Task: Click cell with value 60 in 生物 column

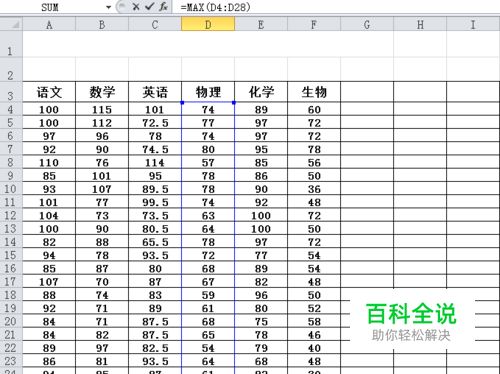Action: (314, 109)
